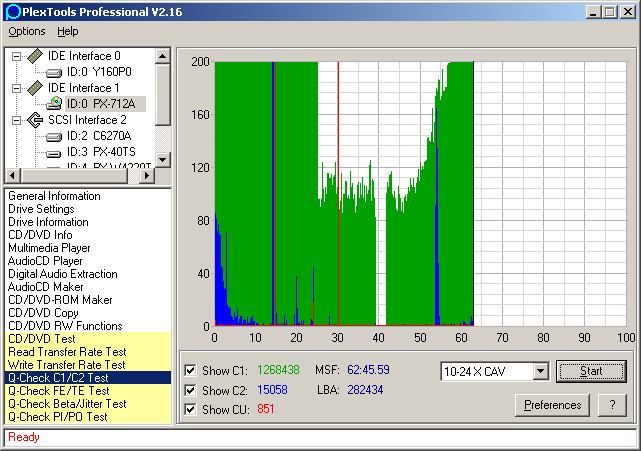Open CD/DVD Copy
641x451 pixels.
(x=43, y=313)
